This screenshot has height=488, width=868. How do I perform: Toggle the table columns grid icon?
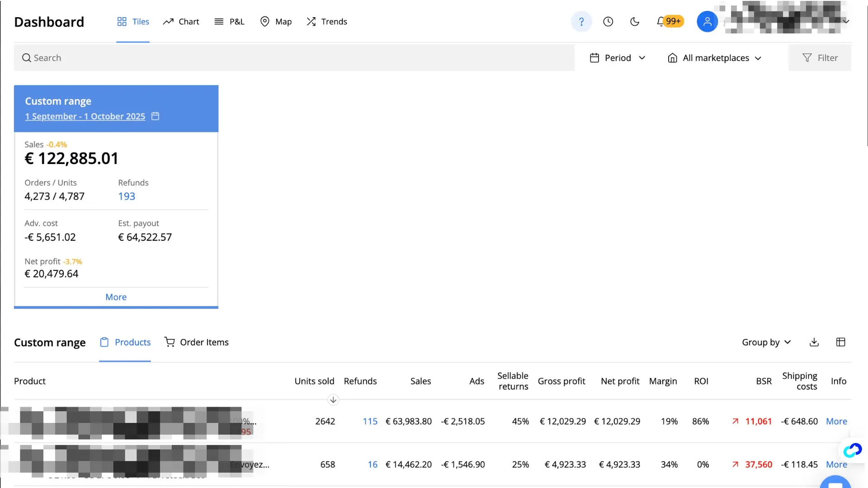841,342
